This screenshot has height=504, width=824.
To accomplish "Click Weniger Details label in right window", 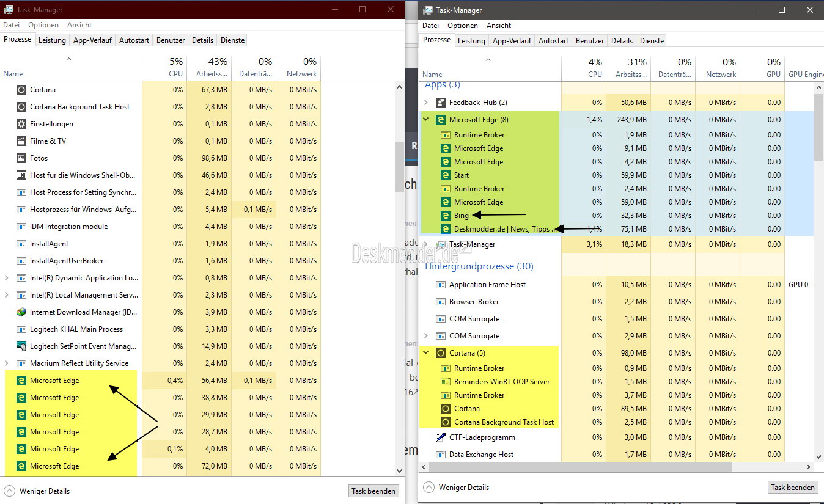I will point(464,488).
